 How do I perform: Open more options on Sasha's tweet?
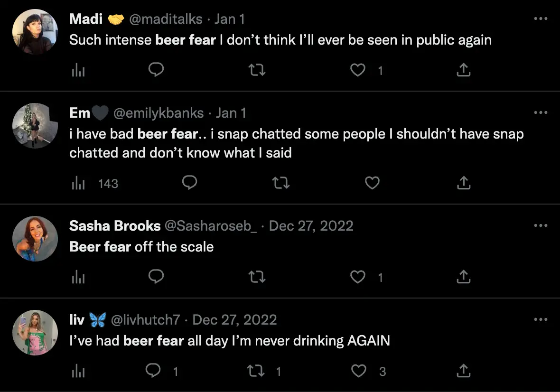pos(541,225)
